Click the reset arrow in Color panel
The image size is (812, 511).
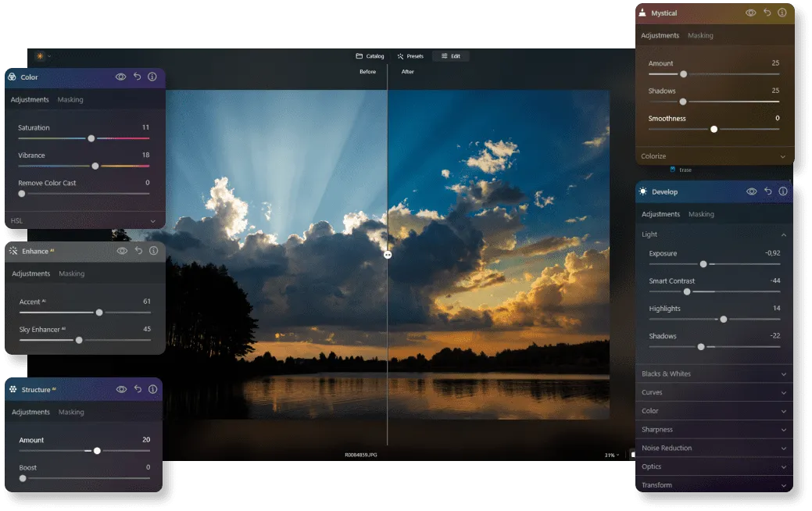137,77
